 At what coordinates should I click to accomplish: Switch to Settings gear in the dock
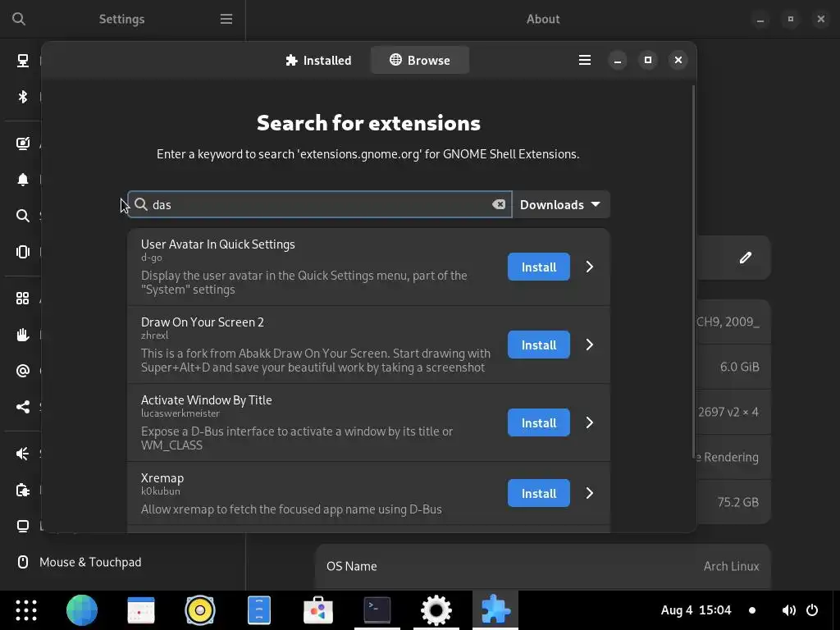tap(436, 610)
